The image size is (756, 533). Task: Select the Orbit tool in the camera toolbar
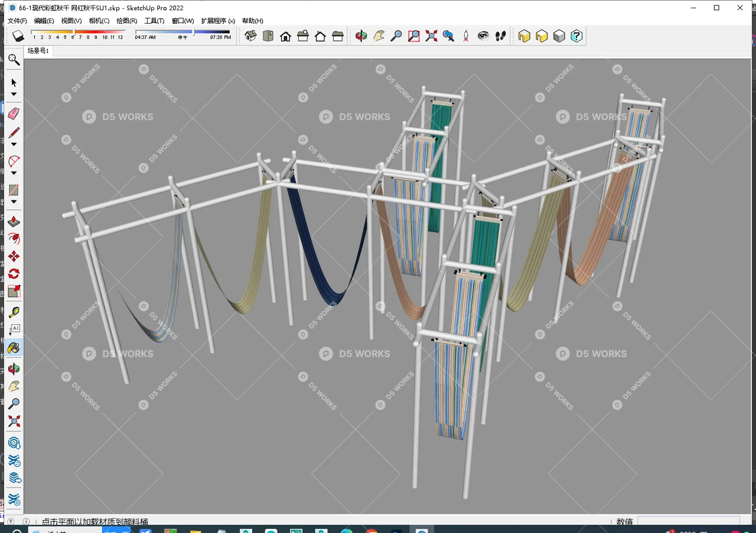click(361, 36)
